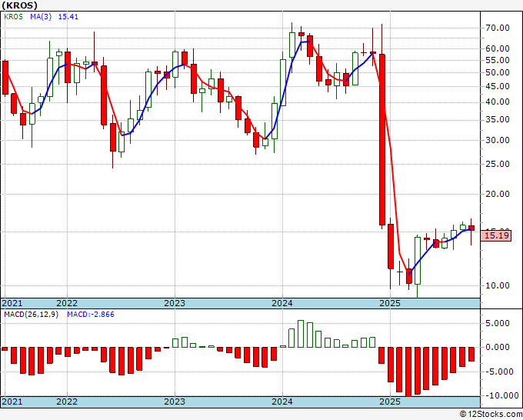Screen dimensions: 523x420
Task: Click 2024 on the MACD panel time axis
Action: coord(282,402)
